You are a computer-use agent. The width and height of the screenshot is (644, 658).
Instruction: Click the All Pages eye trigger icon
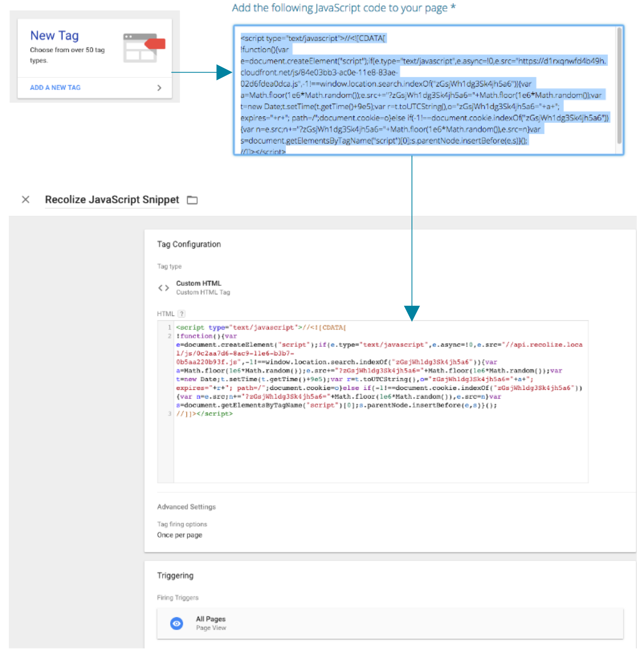[176, 623]
